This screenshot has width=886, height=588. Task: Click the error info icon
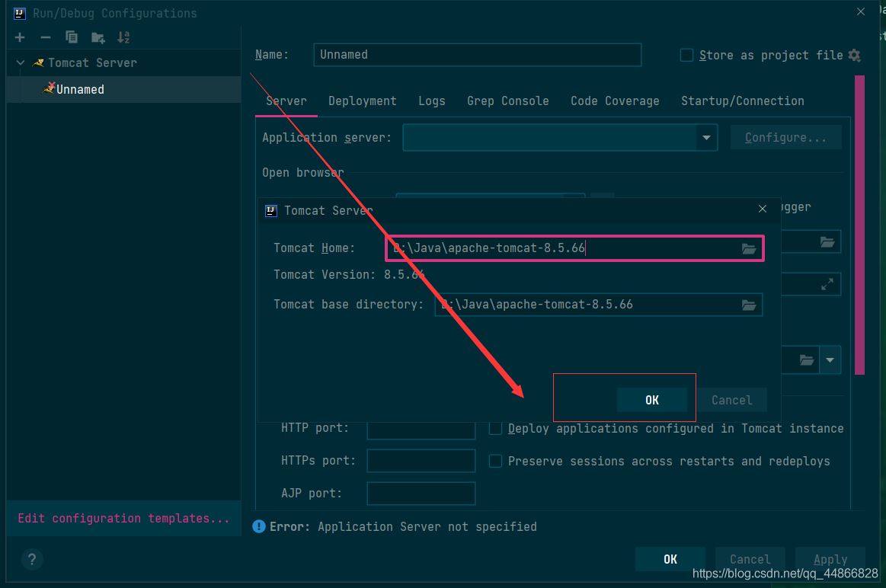point(259,526)
